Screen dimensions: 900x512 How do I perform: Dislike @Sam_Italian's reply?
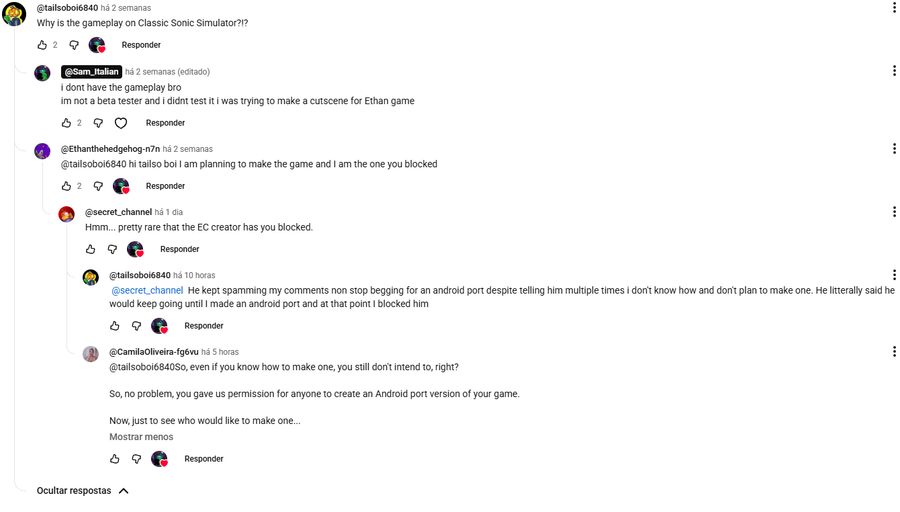coord(98,123)
